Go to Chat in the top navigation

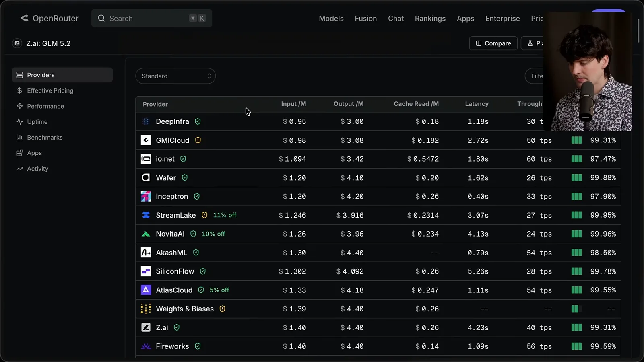click(396, 19)
